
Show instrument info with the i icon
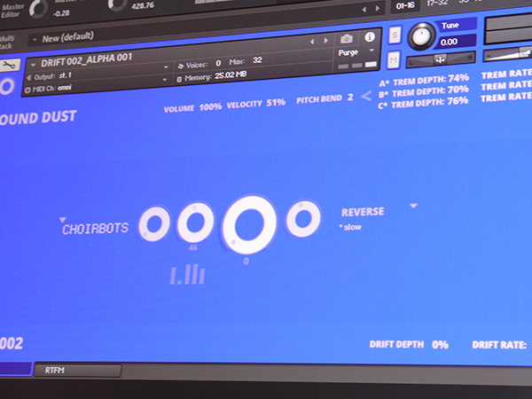pyautogui.click(x=370, y=36)
